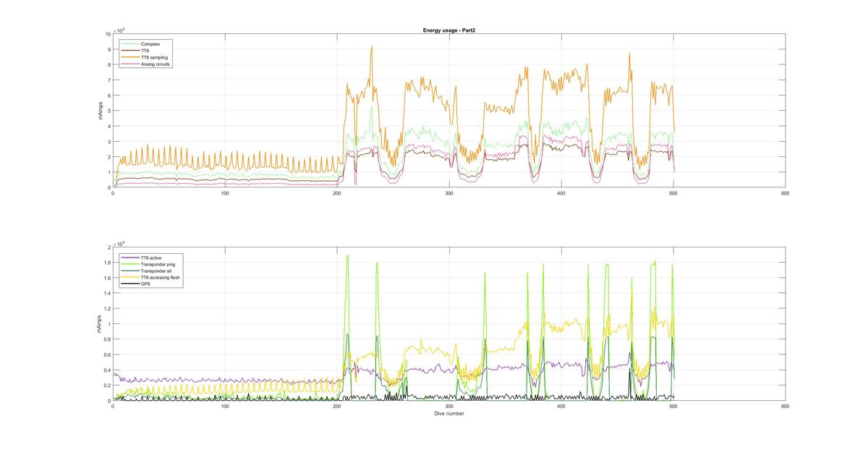Click the '300' x-axis tick in top plot
This screenshot has height=450, width=868.
pyautogui.click(x=448, y=193)
